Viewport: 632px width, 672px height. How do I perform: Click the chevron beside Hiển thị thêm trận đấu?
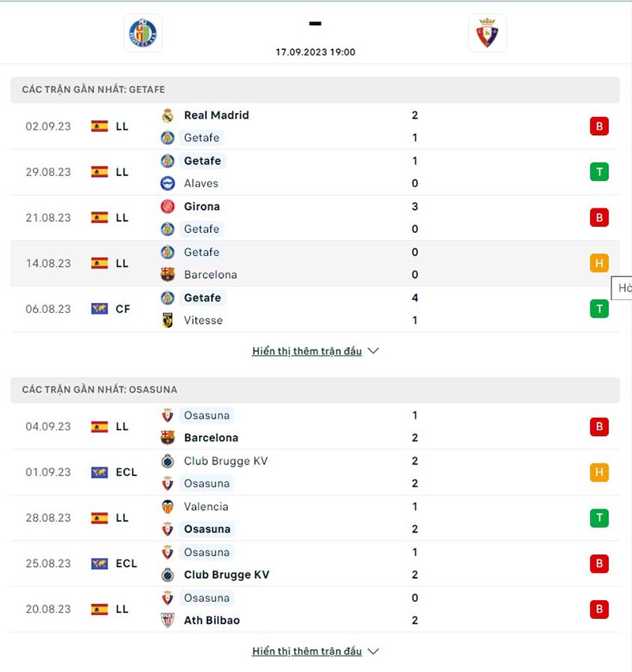371,351
